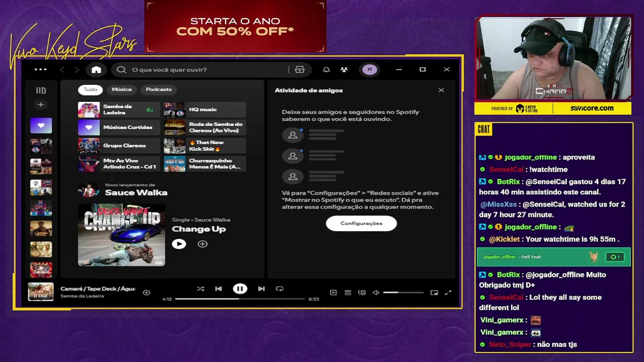644x362 pixels.
Task: Open Now Playing view
Action: (333, 293)
